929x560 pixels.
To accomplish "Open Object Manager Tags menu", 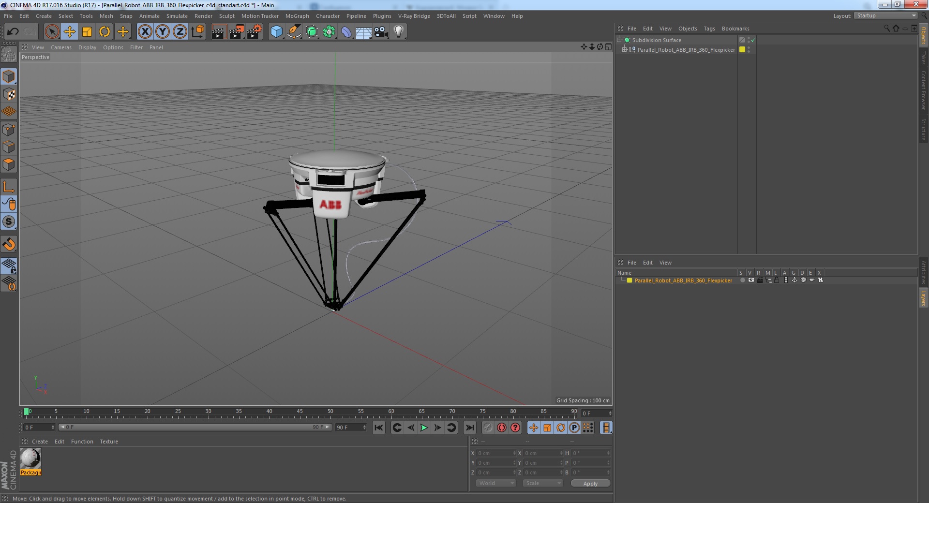I will coord(709,29).
